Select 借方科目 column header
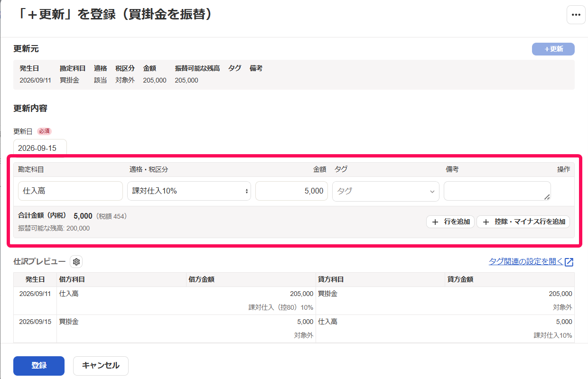The width and height of the screenshot is (588, 379). [x=72, y=279]
